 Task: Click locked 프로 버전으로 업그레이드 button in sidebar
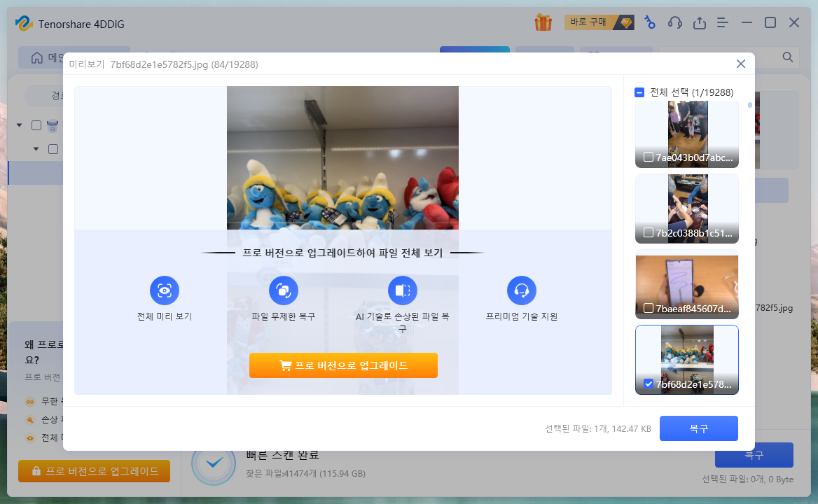(94, 470)
